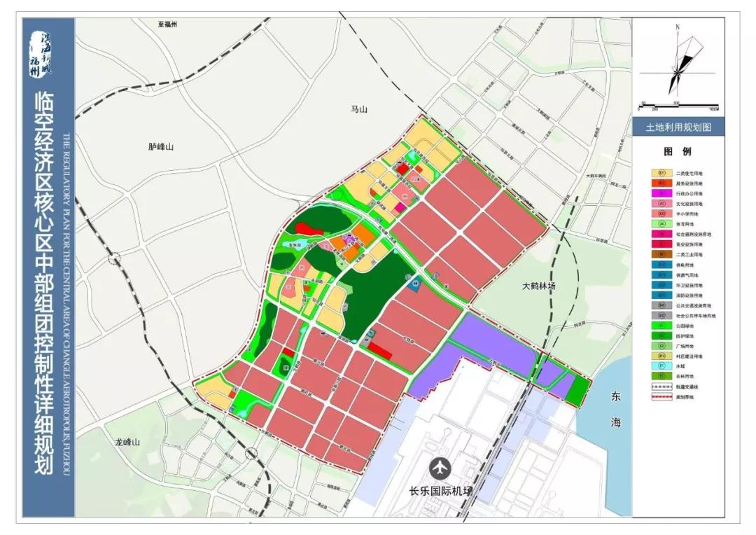Image resolution: width=756 pixels, height=535 pixels.
Task: Click the rail station circle southwest of 驴峰山
Action: point(115,260)
